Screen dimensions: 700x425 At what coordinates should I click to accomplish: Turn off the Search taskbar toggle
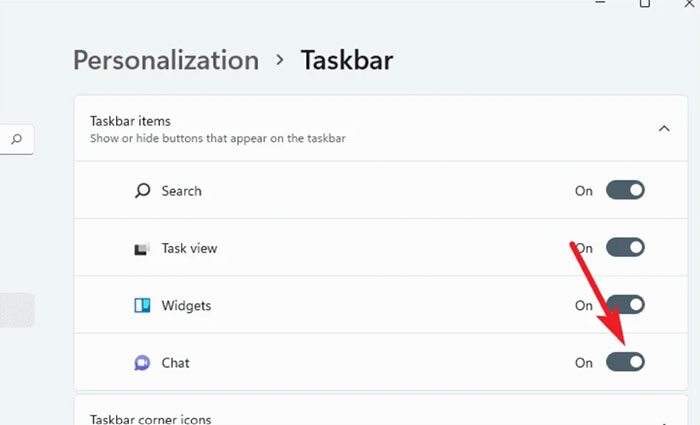point(625,191)
